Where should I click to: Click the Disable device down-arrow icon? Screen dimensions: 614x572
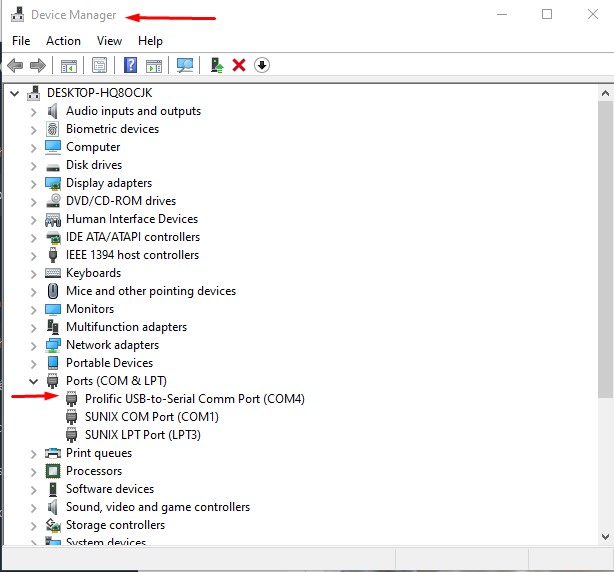(x=262, y=65)
